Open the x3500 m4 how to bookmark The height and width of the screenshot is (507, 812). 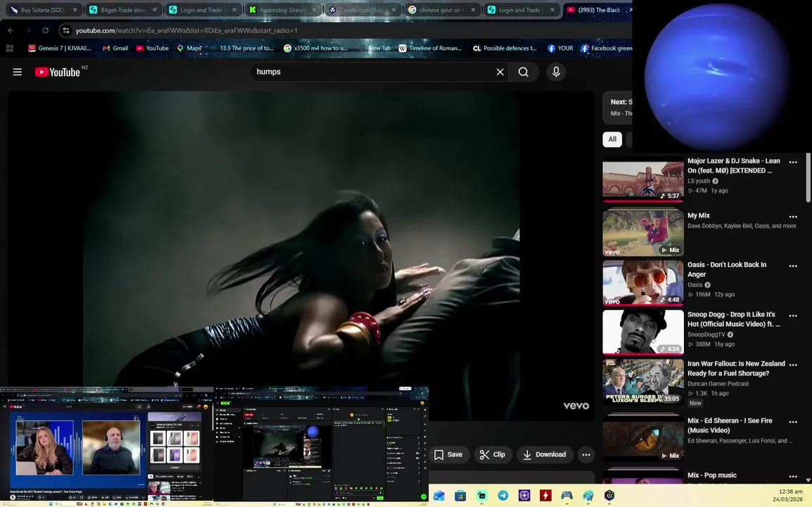(x=316, y=48)
